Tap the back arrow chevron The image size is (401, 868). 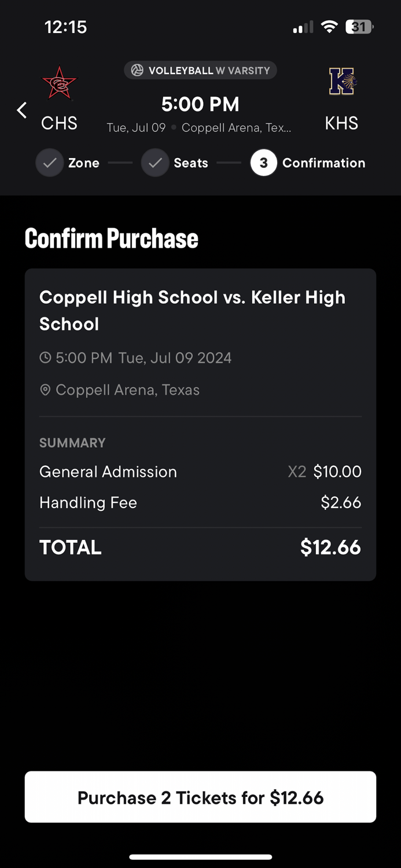22,110
